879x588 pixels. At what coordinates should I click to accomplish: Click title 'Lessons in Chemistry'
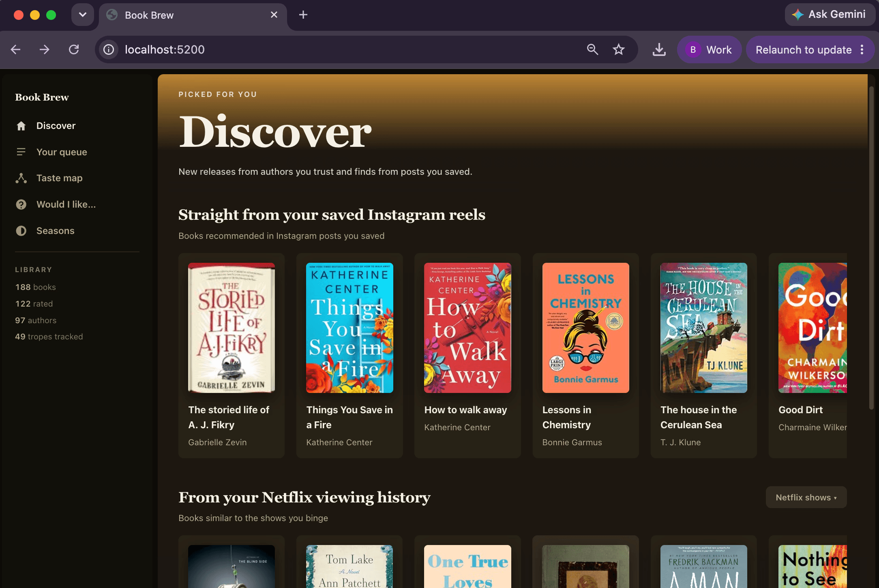coord(567,417)
